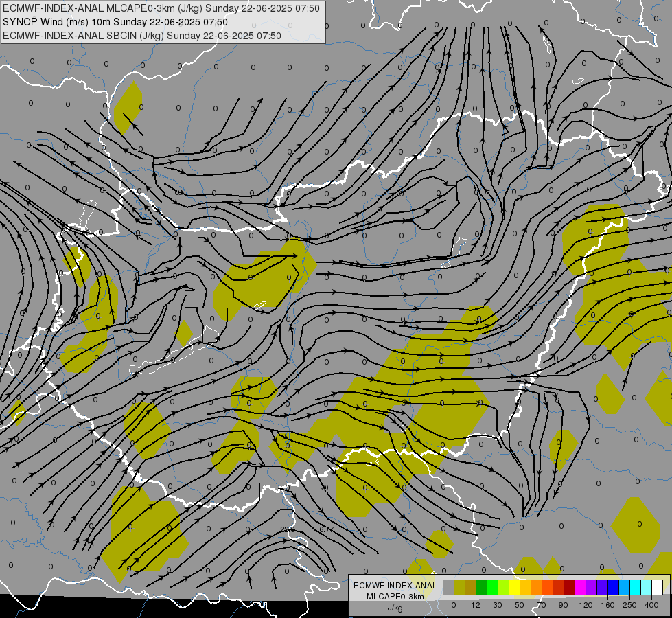
Task: Select the red-orange swatch right of 70
Action: tap(548, 587)
